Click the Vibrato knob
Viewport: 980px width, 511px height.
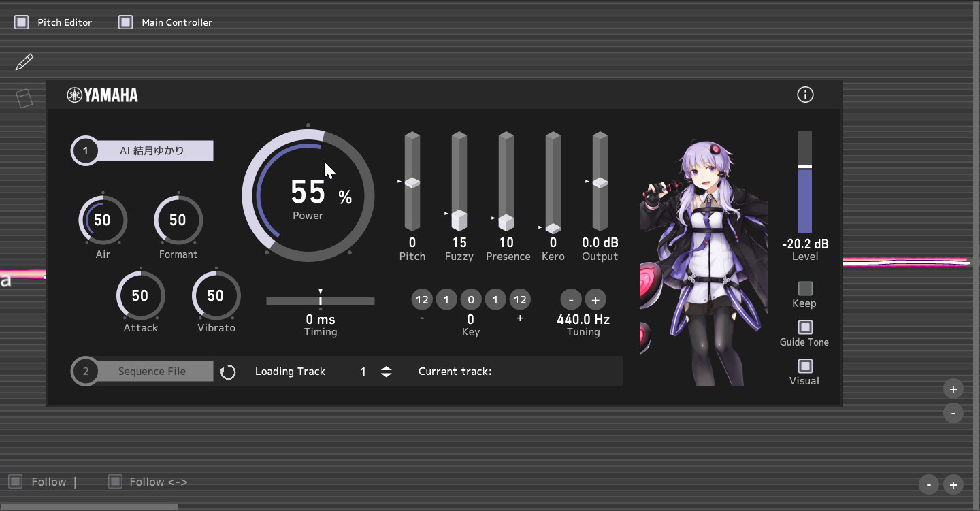(216, 295)
